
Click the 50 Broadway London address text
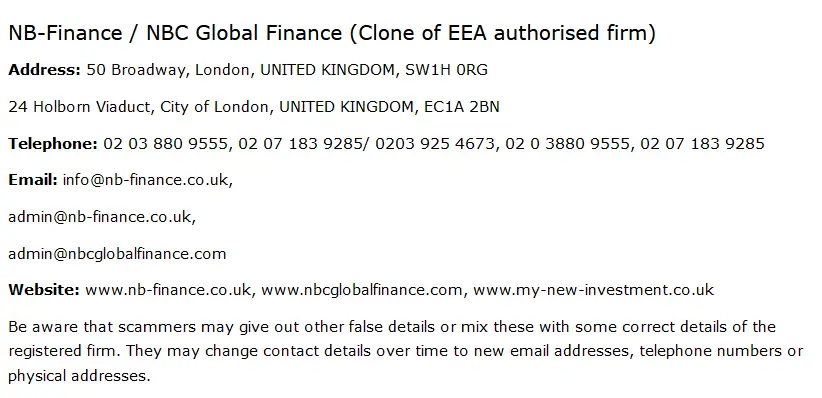[287, 70]
